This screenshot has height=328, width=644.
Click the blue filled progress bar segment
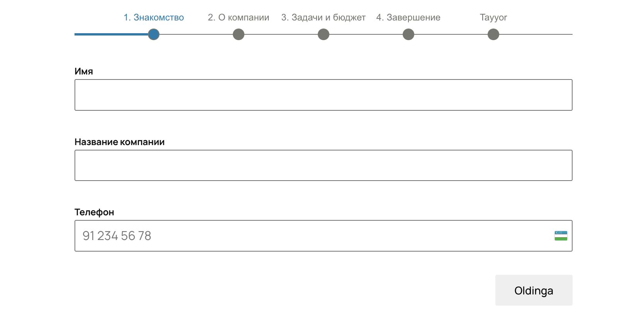(x=111, y=34)
